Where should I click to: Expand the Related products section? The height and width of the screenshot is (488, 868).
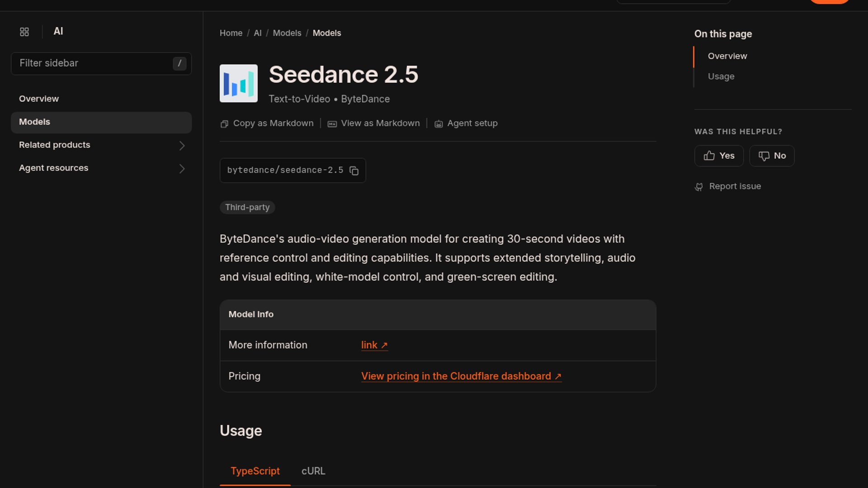tap(101, 145)
